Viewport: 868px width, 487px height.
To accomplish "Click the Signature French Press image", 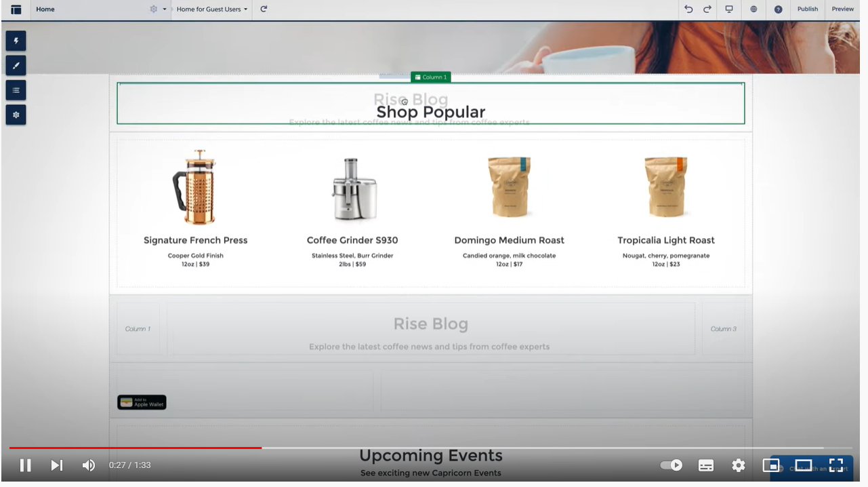I will [x=196, y=187].
